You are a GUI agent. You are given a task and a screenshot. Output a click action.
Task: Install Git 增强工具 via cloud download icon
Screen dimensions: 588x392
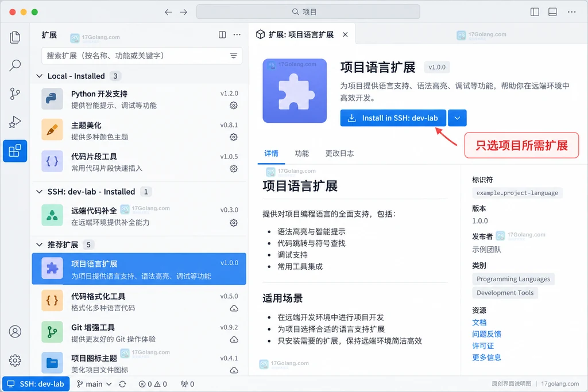[x=234, y=340]
